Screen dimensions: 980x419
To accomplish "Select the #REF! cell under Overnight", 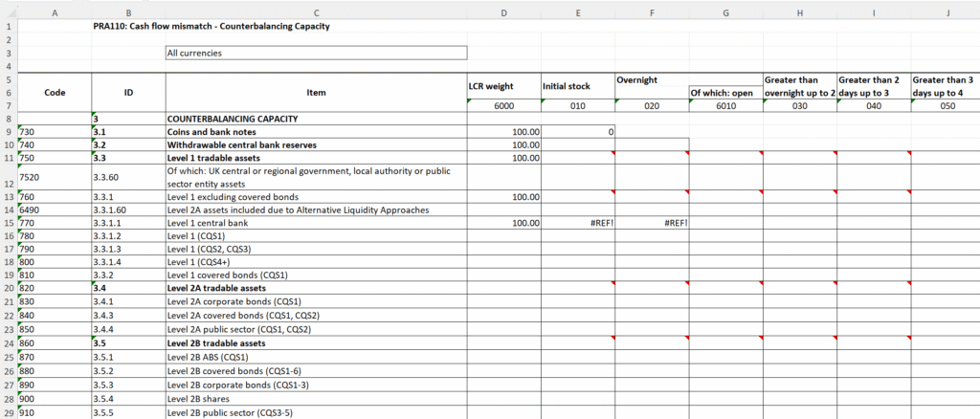I will (652, 223).
